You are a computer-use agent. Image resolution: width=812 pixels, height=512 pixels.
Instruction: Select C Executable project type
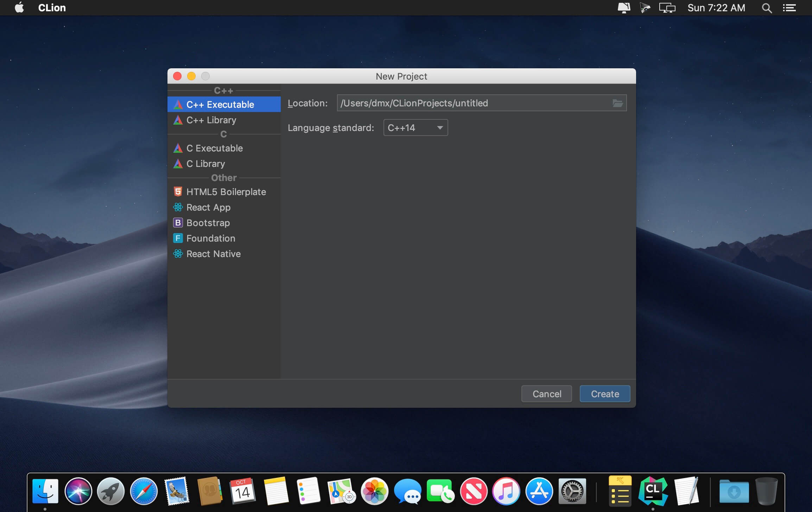click(215, 148)
